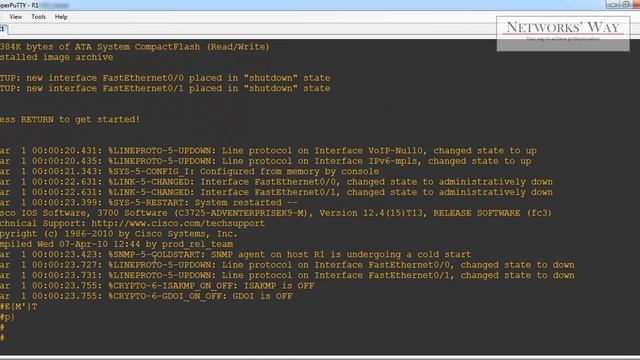Click the 'GDOI is OFF' log line
This screenshot has height=360, width=640.
click(x=146, y=296)
